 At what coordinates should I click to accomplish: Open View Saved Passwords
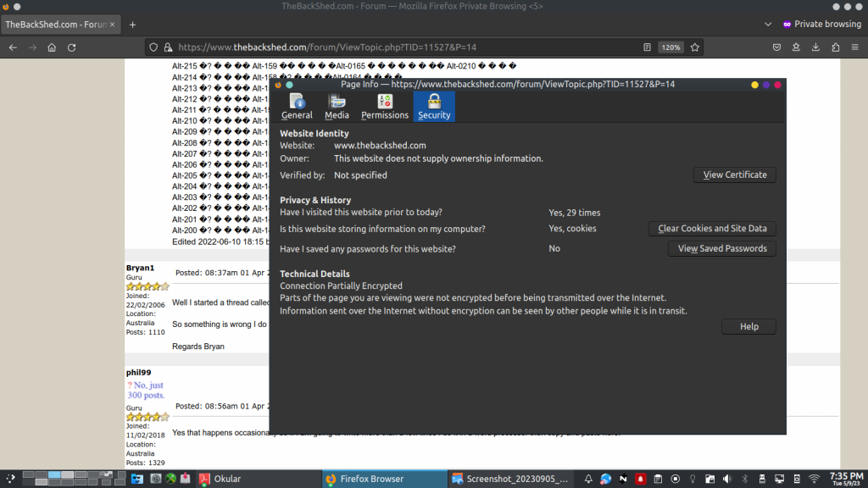pyautogui.click(x=722, y=248)
